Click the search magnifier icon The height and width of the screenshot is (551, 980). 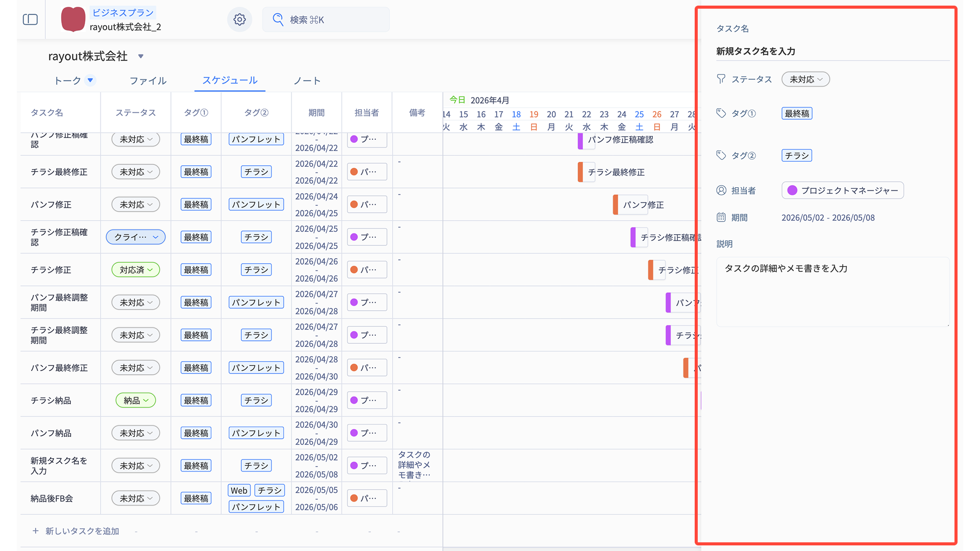[278, 19]
